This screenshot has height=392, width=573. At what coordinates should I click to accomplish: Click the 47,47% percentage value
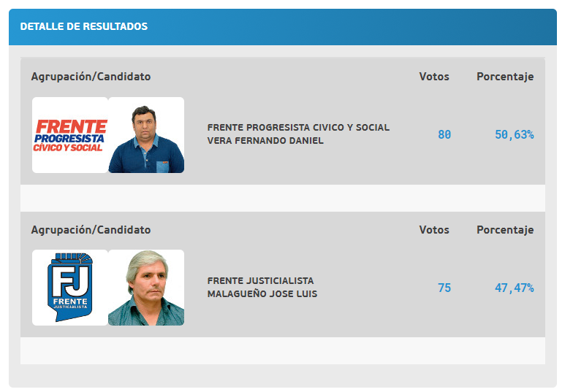(x=514, y=288)
